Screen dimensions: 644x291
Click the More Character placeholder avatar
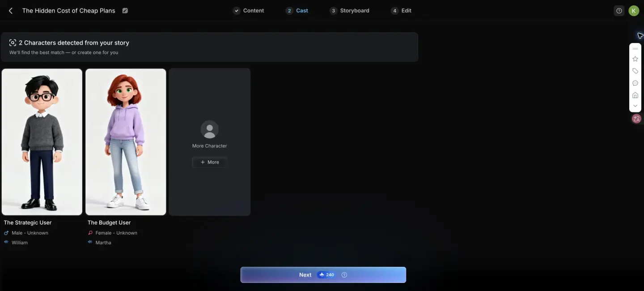(209, 129)
